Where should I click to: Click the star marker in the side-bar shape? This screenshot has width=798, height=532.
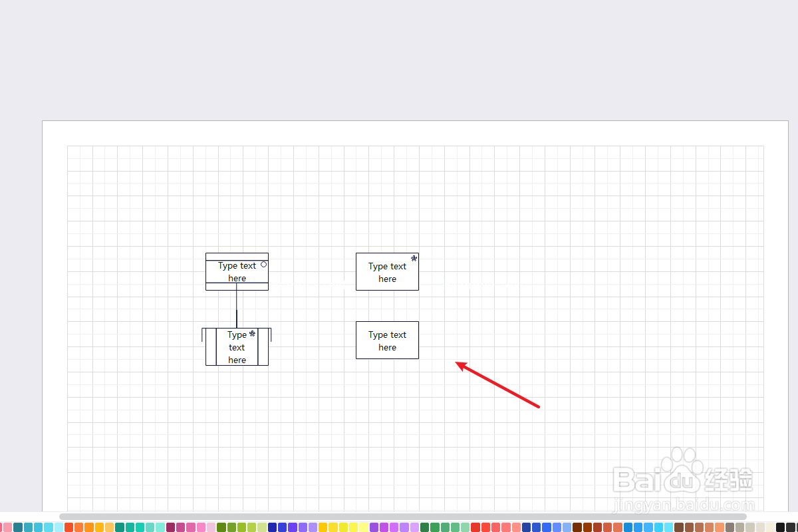(x=252, y=334)
